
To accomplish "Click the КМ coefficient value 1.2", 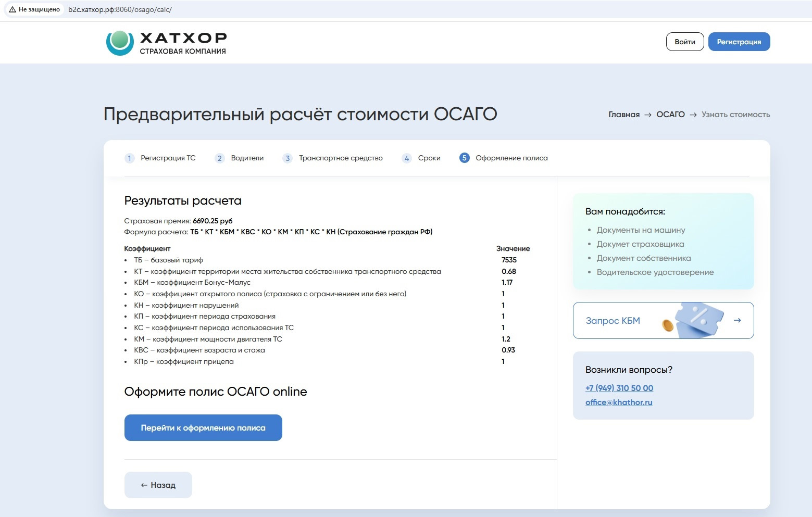I will point(506,339).
